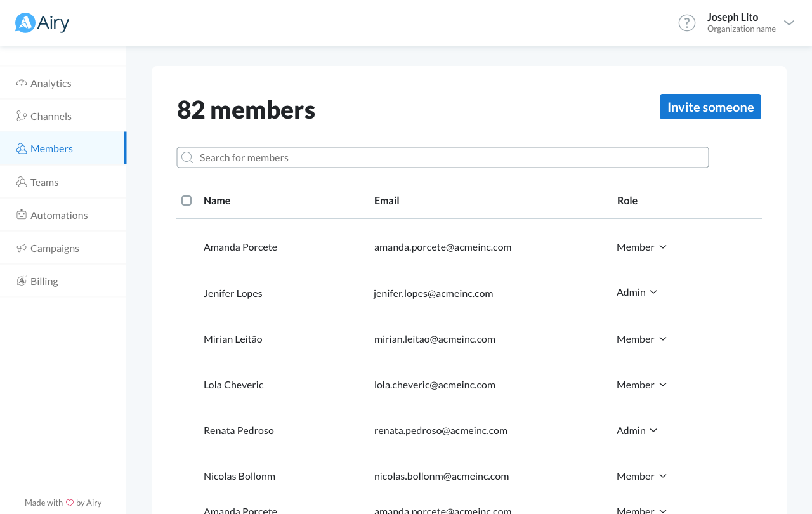Click the Analytics gauge icon

point(22,83)
